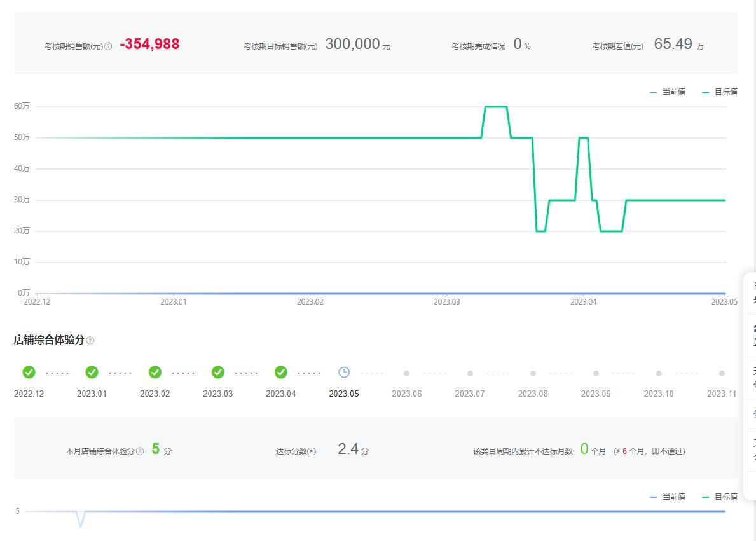Screen dimensions: 756x541
Task: Click the 2023.08 grey timeline dot
Action: (533, 374)
